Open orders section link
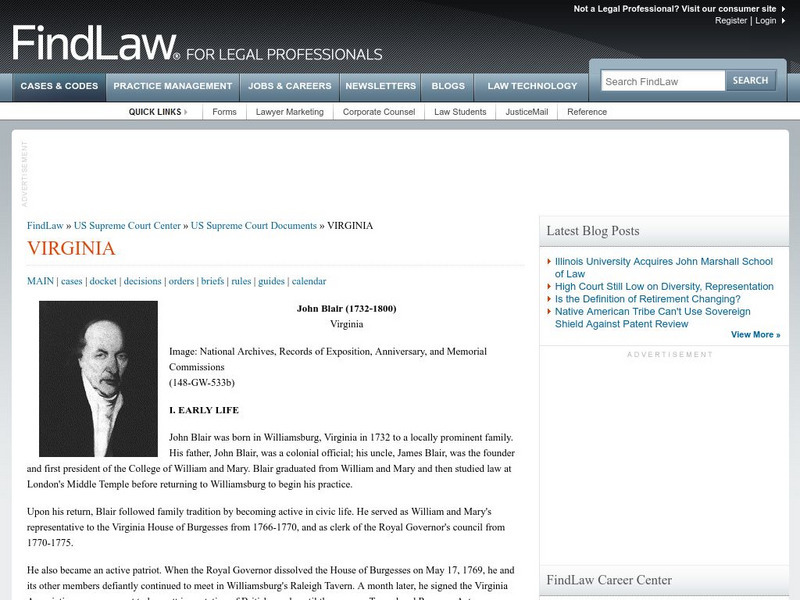 (x=181, y=281)
